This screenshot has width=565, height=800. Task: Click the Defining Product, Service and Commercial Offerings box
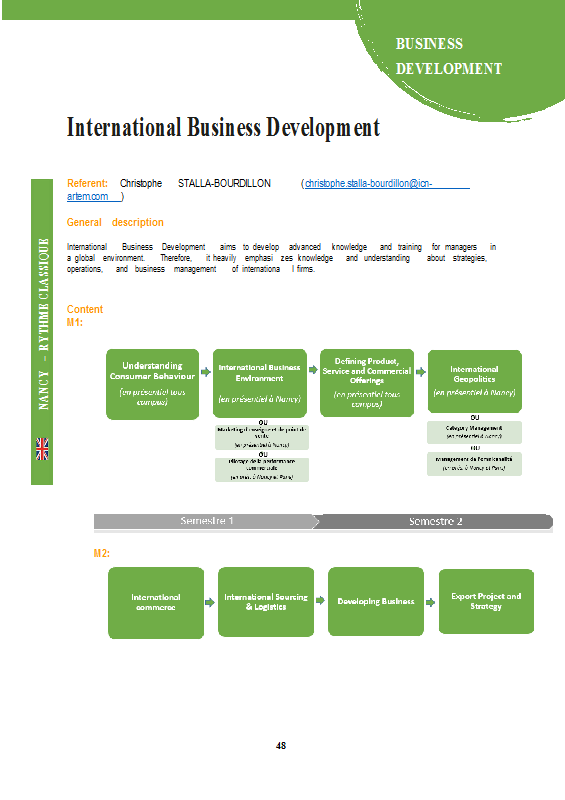366,383
